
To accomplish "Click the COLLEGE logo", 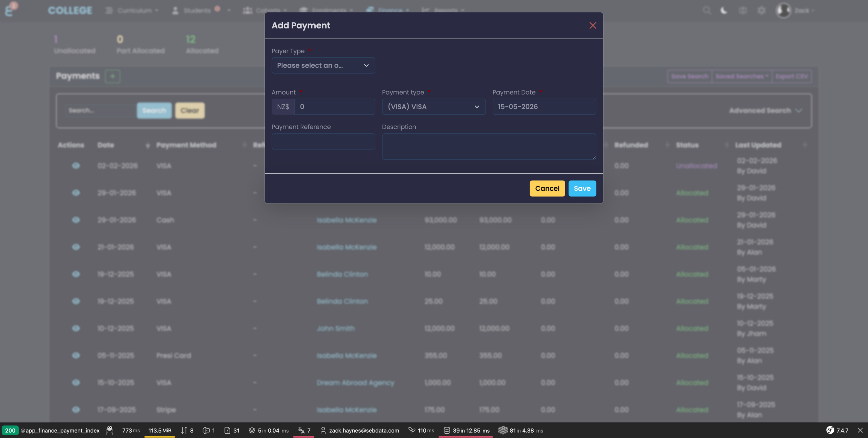I will coord(70,11).
